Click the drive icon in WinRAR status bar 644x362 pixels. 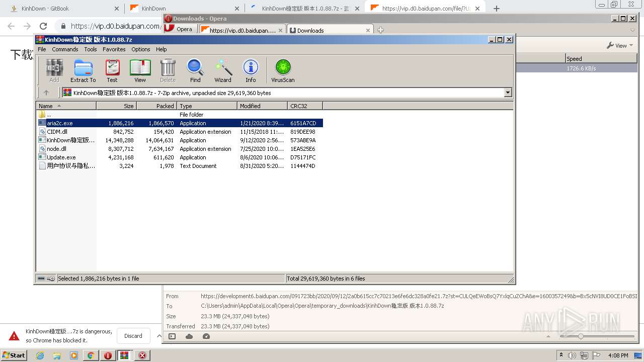(42, 279)
